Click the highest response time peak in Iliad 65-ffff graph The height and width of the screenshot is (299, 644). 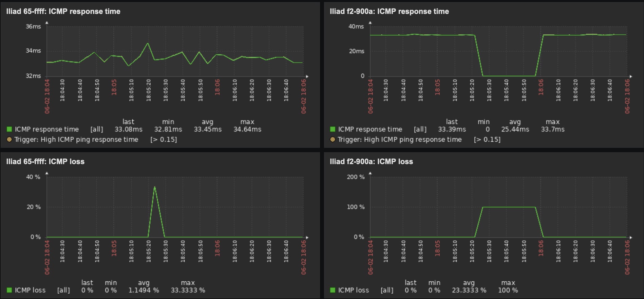148,43
